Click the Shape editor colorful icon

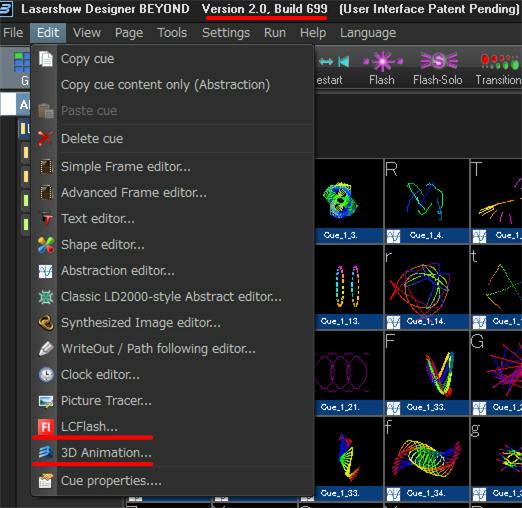click(46, 245)
